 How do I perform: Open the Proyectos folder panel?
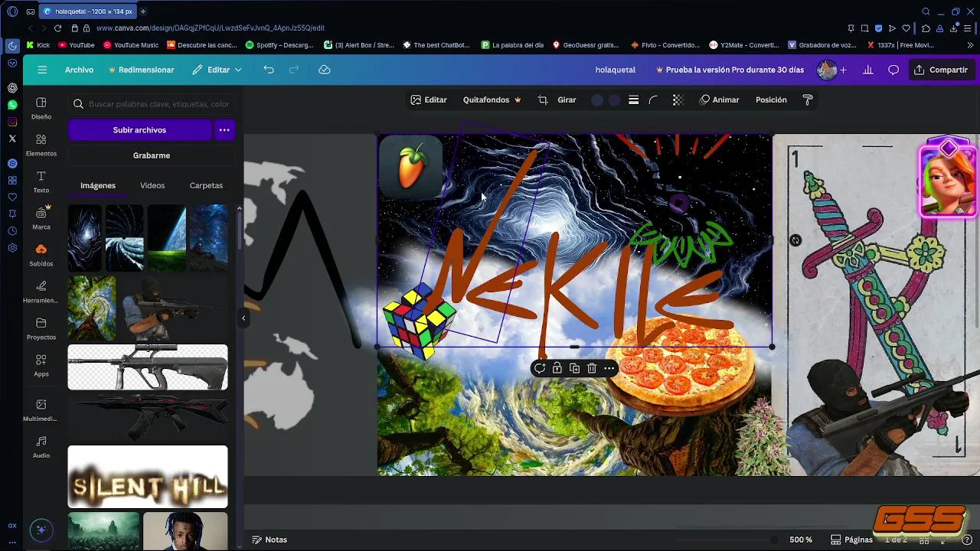[x=41, y=328]
